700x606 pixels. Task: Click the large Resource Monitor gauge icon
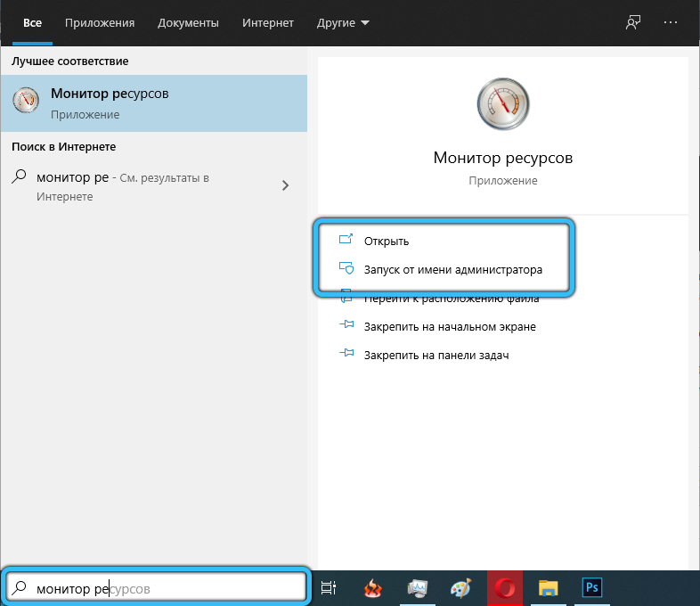coord(502,103)
